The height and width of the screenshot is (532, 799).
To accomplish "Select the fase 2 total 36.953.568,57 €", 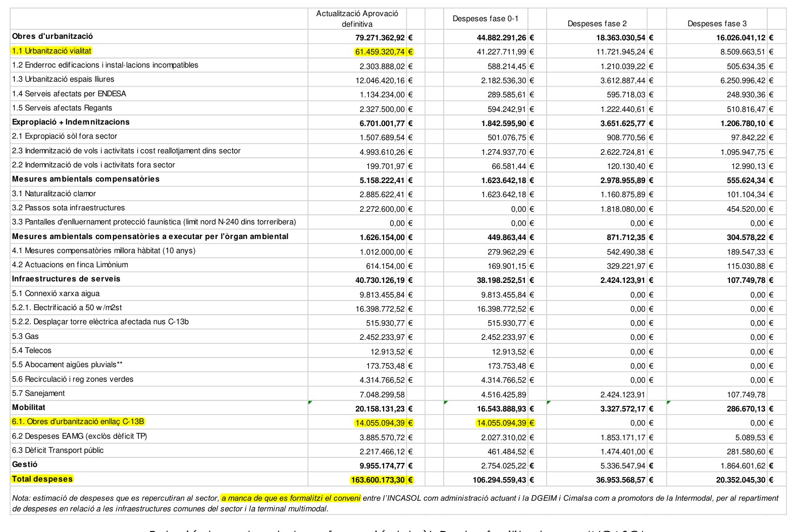I will (625, 480).
